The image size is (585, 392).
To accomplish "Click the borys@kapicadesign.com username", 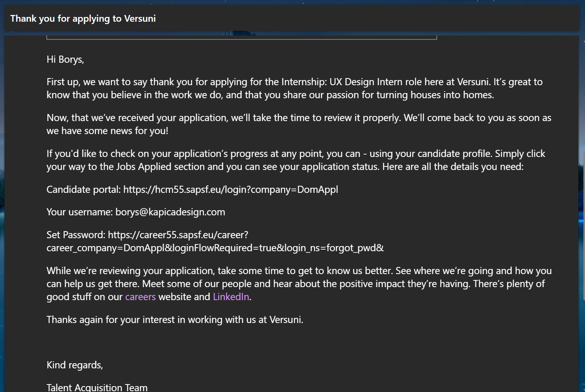I will [170, 212].
